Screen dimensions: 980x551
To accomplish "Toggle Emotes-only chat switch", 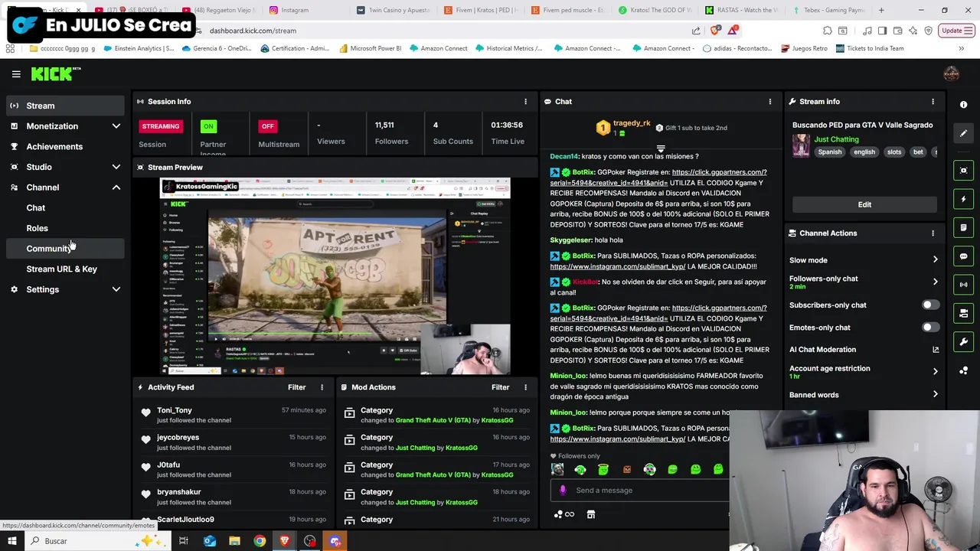I will click(930, 328).
